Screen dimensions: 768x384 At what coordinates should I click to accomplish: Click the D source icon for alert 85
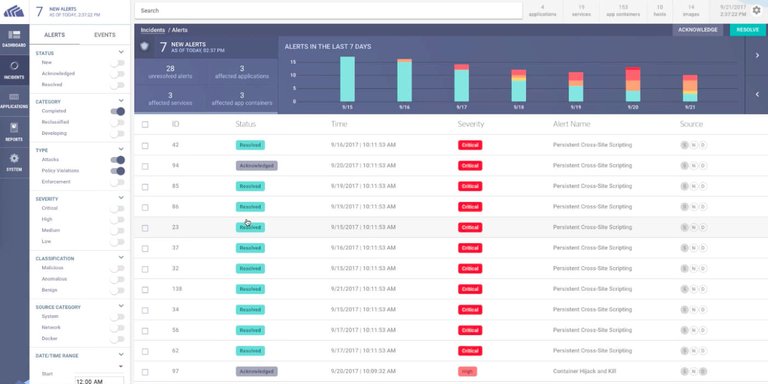click(x=703, y=186)
